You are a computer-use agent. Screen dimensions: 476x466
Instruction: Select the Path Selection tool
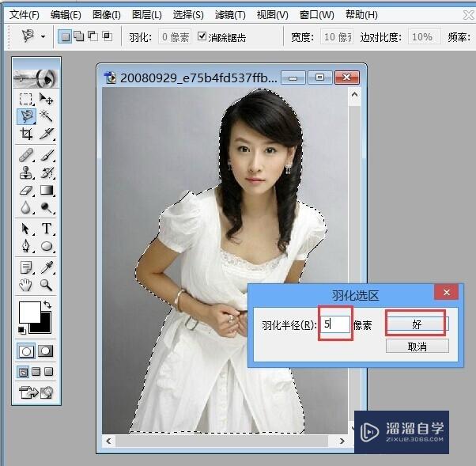26,229
